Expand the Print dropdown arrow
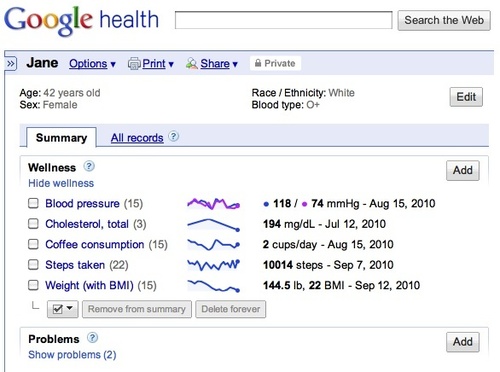The width and height of the screenshot is (500, 372). (x=171, y=64)
